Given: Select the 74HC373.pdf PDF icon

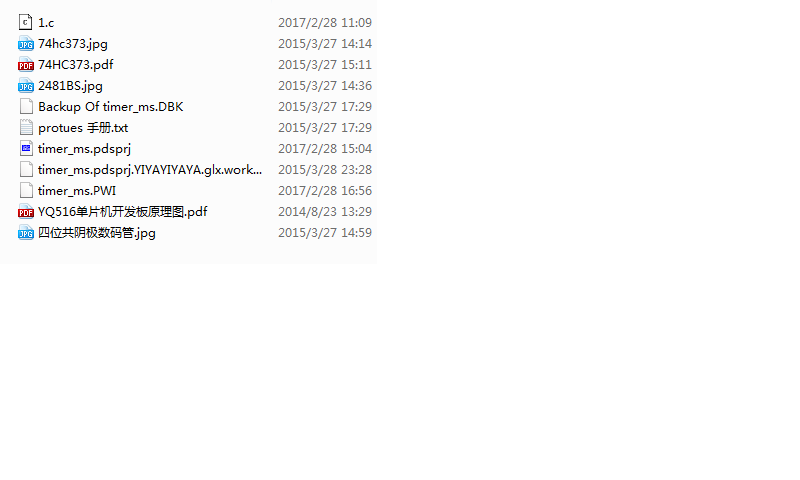Looking at the screenshot, I should click(26, 65).
